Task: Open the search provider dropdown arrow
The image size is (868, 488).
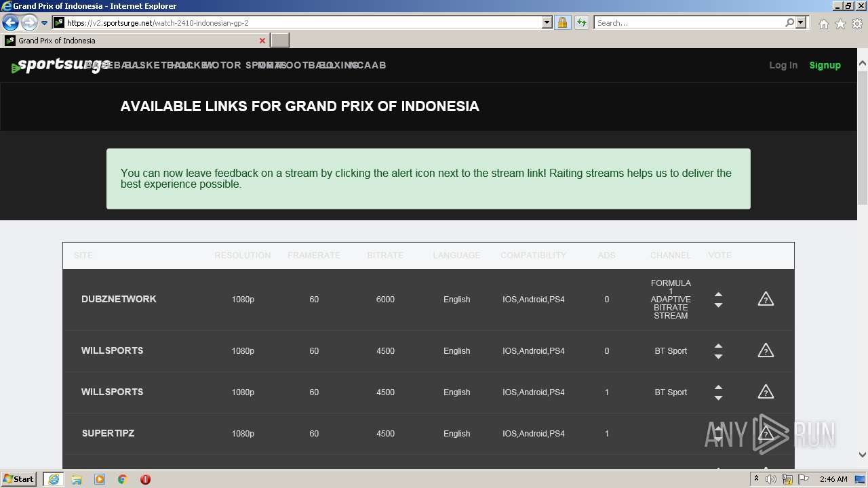Action: tap(801, 23)
